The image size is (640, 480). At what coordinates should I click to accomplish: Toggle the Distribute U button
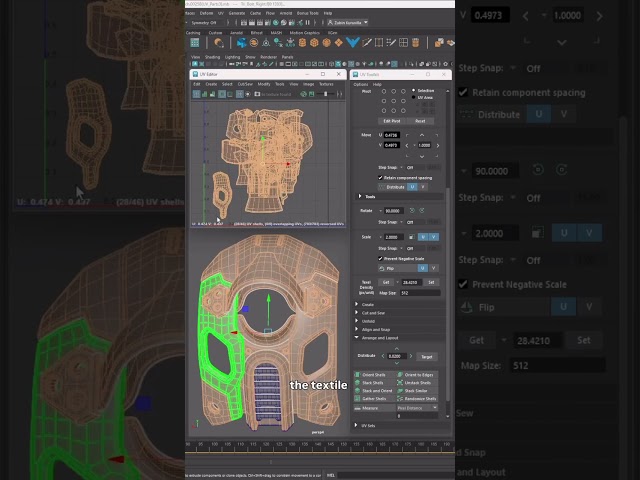412,187
